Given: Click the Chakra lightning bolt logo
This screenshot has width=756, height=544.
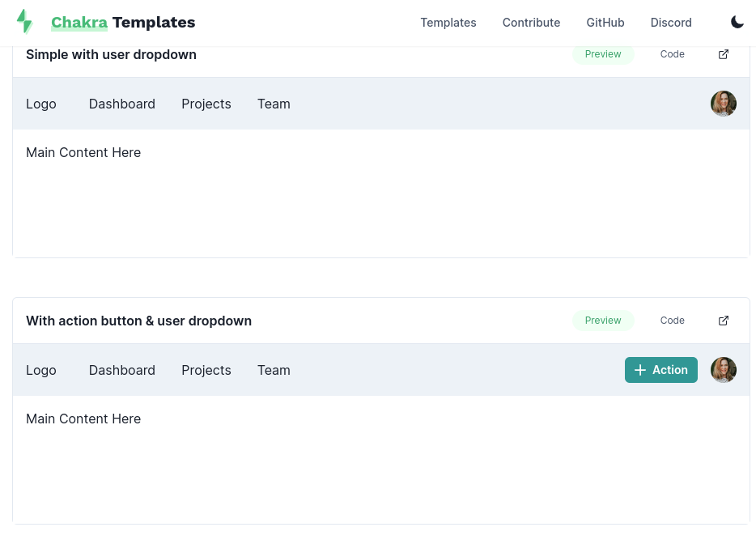Looking at the screenshot, I should tap(25, 22).
